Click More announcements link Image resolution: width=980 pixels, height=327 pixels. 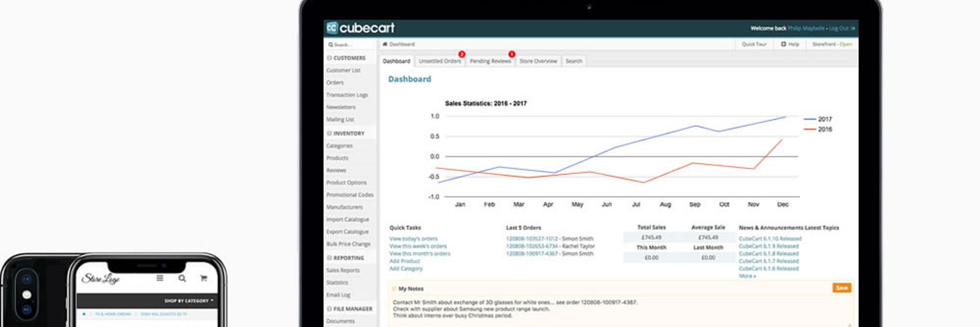pos(747,276)
